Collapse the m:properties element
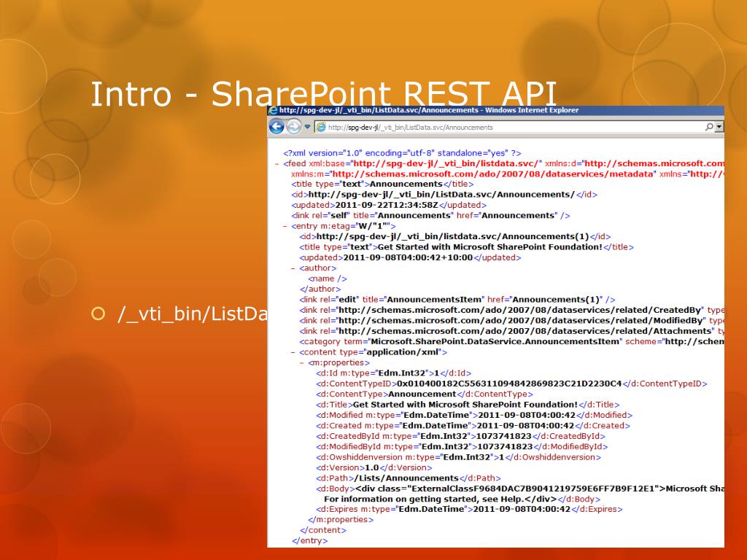747x560 pixels. pyautogui.click(x=301, y=363)
